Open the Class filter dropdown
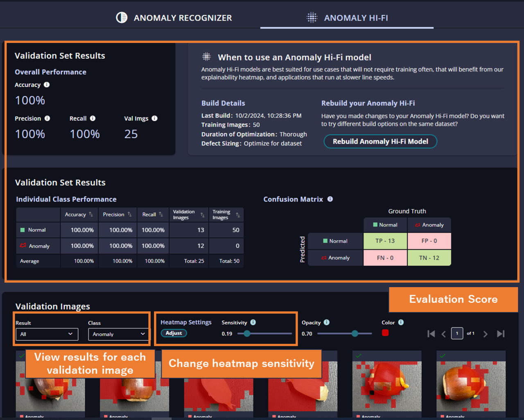The width and height of the screenshot is (524, 420). 118,334
